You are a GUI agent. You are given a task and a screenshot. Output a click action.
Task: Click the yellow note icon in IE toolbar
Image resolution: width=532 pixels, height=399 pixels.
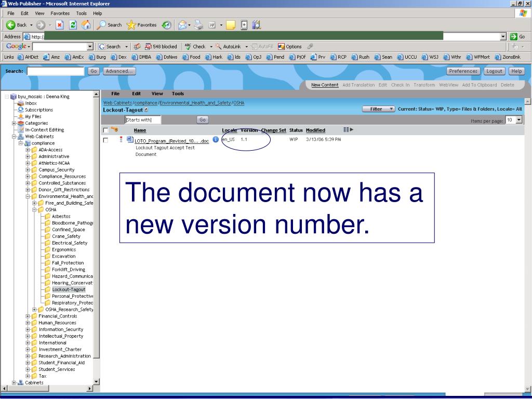[231, 25]
